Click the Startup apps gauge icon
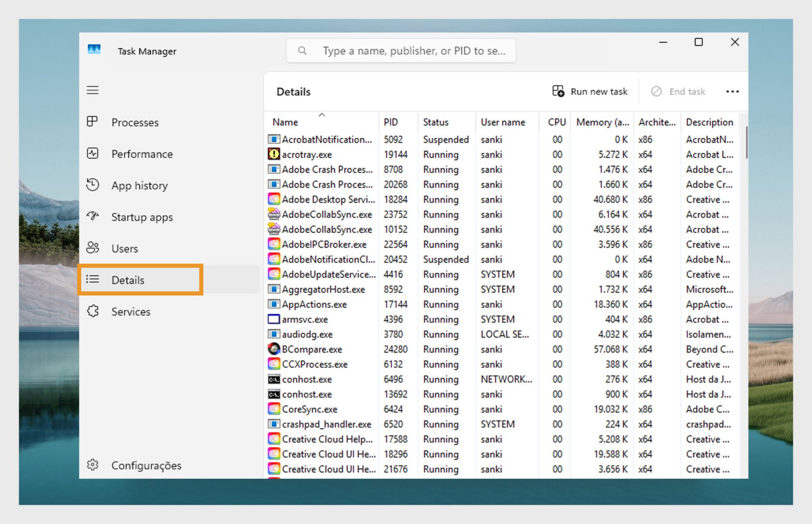This screenshot has height=524, width=812. (92, 216)
